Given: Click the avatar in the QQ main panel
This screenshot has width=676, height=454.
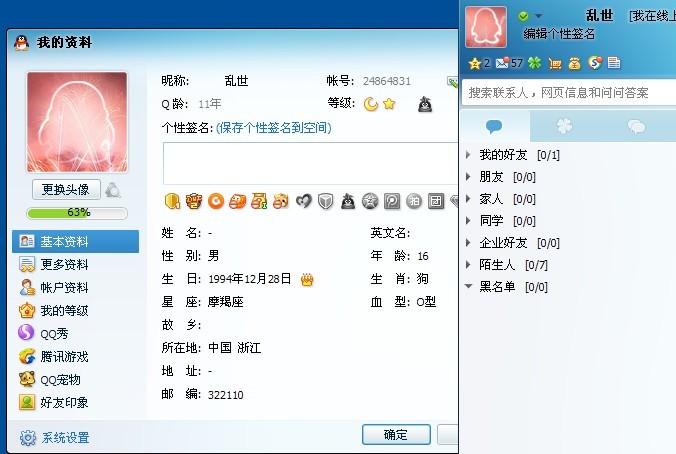Looking at the screenshot, I should (486, 27).
